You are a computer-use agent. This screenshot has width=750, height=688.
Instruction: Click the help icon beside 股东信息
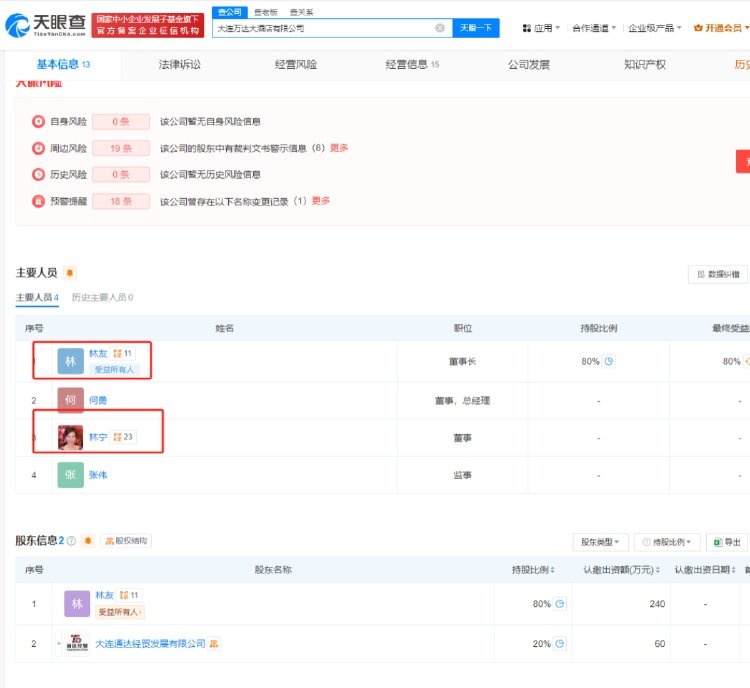point(71,541)
